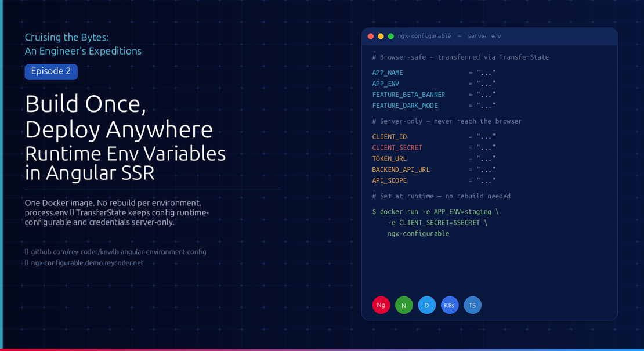Click the Episode 2 badge
Image resolution: width=644 pixels, height=351 pixels.
pos(51,71)
